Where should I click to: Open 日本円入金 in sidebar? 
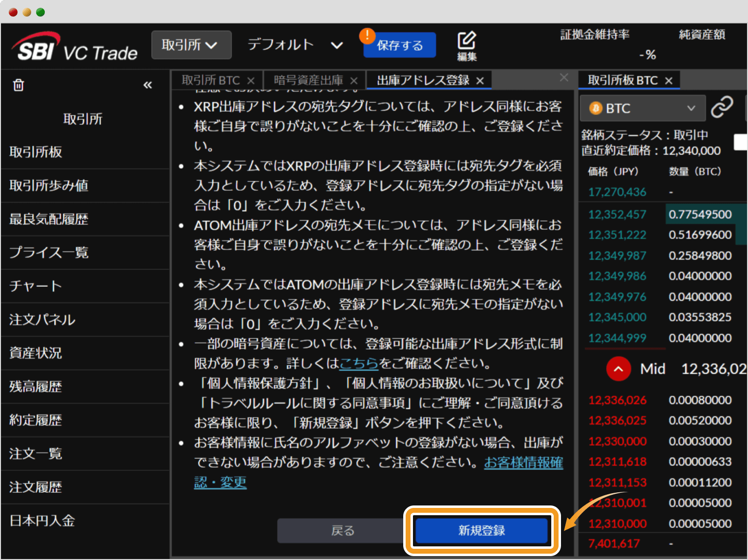point(85,521)
